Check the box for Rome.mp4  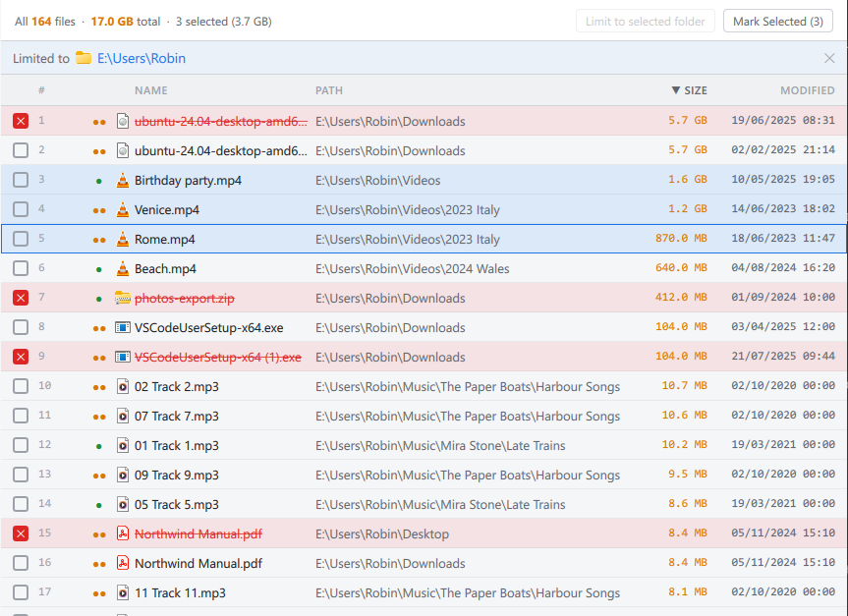tap(21, 239)
